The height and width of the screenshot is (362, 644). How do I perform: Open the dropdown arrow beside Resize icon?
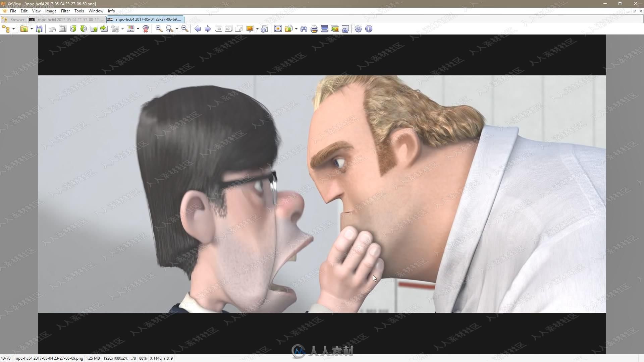[122, 29]
